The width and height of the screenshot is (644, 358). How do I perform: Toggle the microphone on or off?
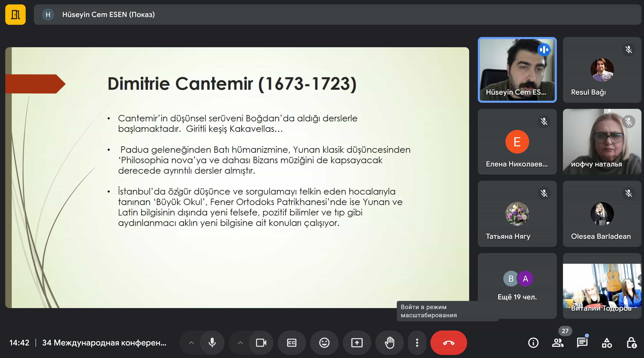pyautogui.click(x=212, y=343)
